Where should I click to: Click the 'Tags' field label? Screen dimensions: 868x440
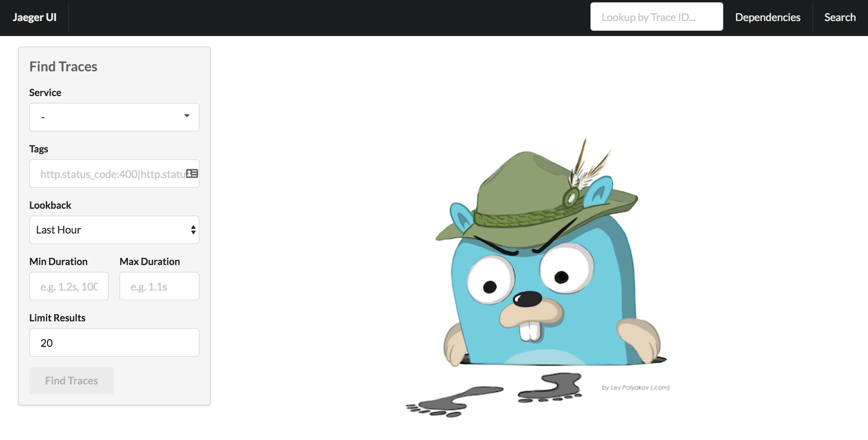39,149
